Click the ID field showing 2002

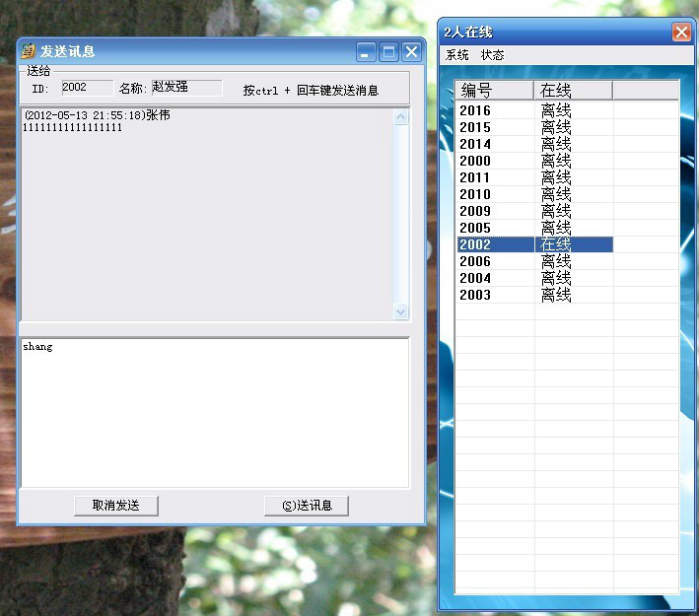[87, 88]
